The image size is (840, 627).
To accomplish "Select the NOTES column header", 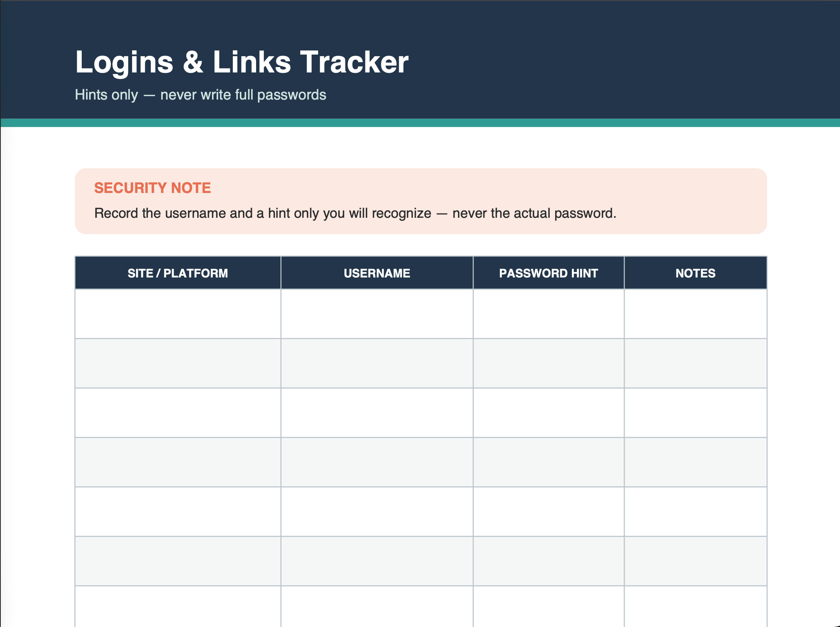I will click(695, 273).
